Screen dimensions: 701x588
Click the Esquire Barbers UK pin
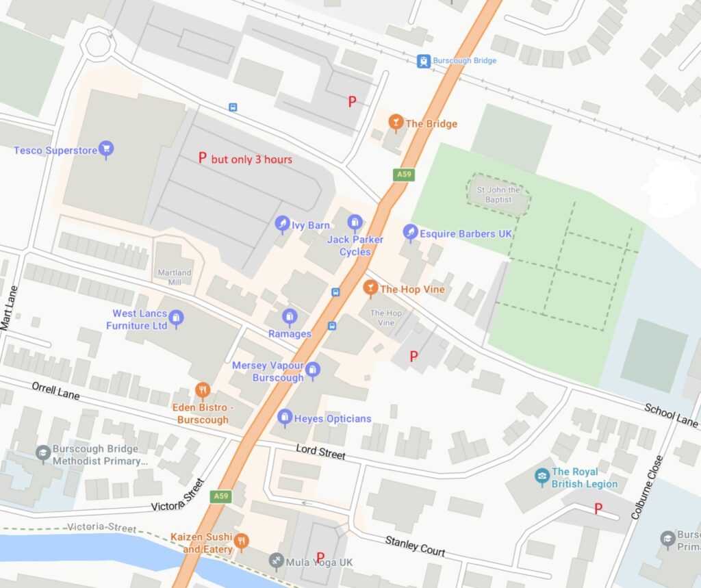411,233
